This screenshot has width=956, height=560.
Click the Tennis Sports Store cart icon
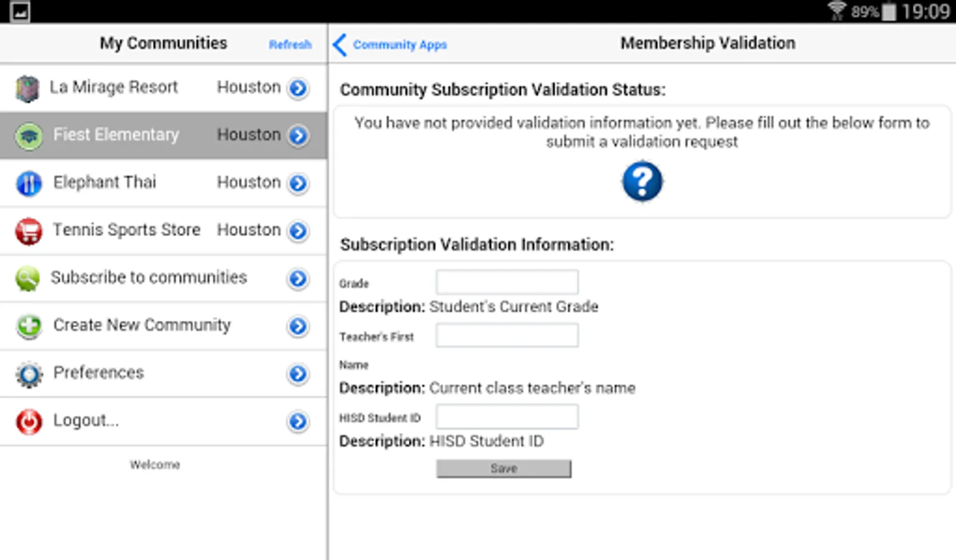coord(29,231)
